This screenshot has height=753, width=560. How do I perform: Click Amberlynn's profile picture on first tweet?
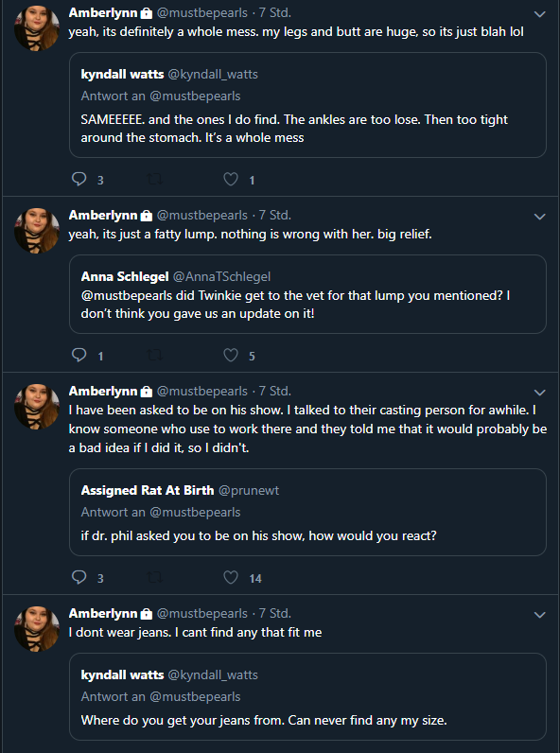coord(37,27)
